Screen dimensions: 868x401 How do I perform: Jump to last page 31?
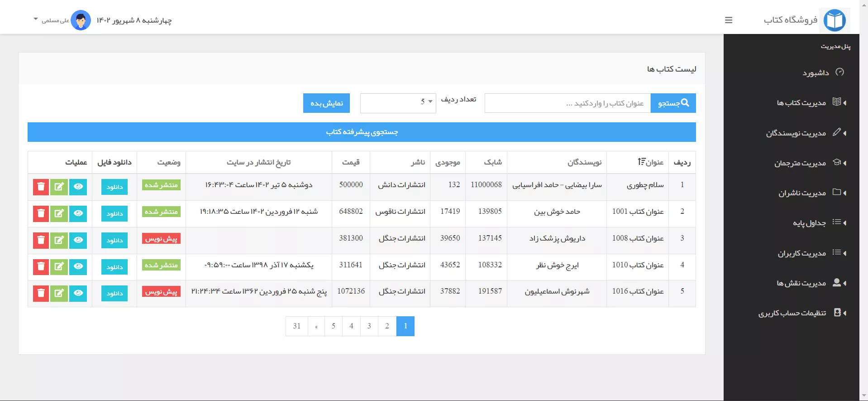pos(297,326)
